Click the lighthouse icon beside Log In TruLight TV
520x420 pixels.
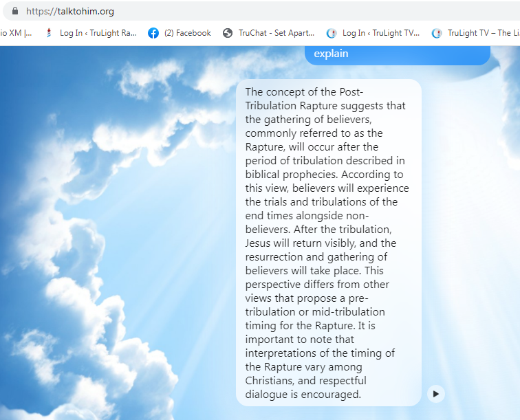click(332, 33)
